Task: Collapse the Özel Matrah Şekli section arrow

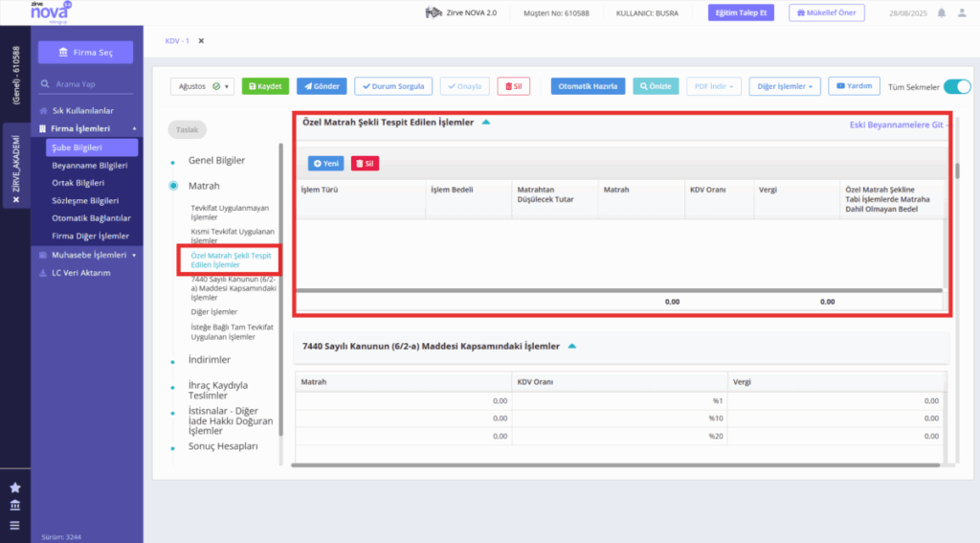Action: (486, 123)
